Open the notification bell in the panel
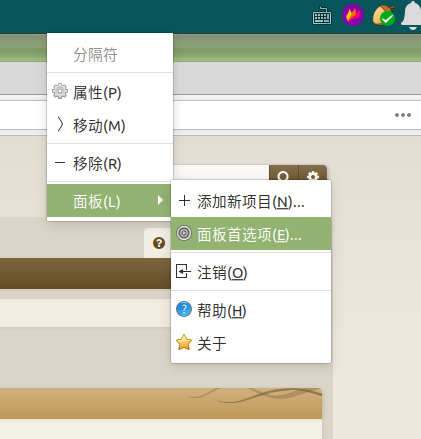The width and height of the screenshot is (421, 439). coord(412,15)
